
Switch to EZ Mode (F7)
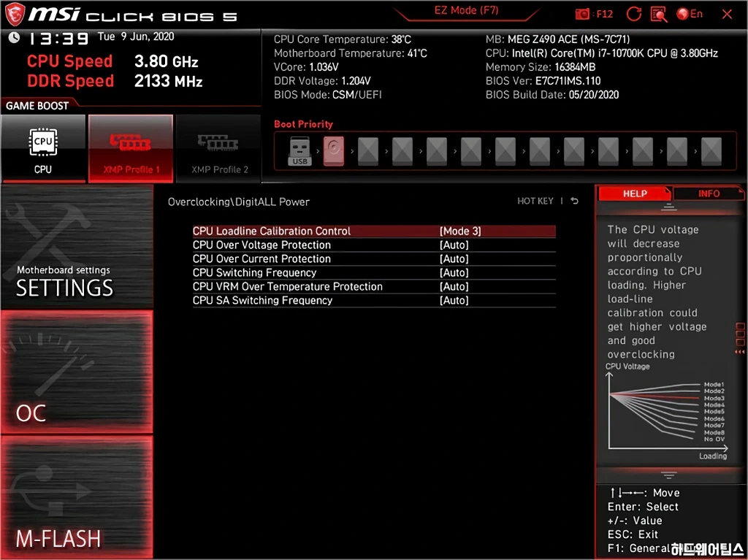[466, 10]
